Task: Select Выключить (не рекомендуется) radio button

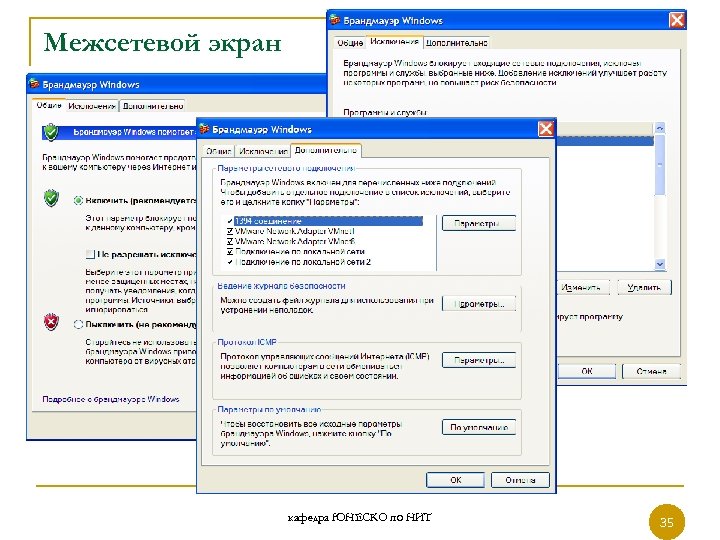Action: click(78, 324)
